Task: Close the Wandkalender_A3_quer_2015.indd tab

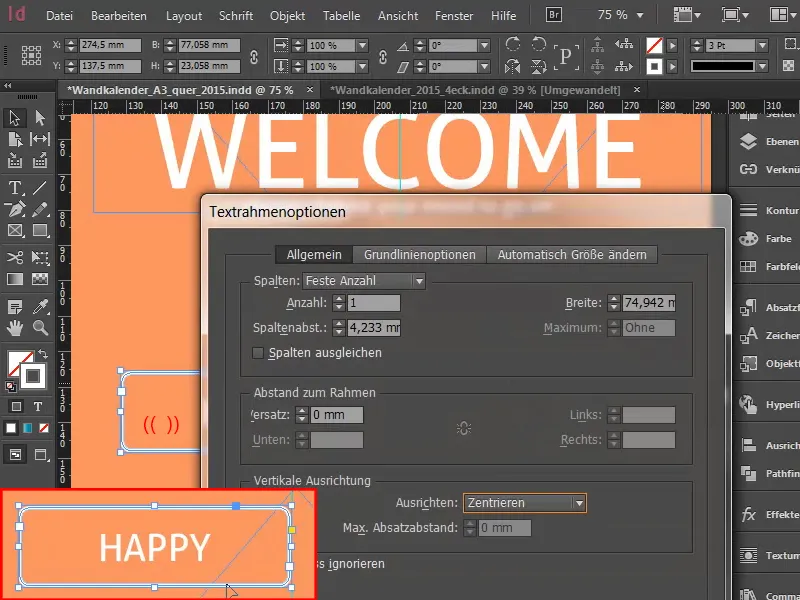Action: (310, 90)
